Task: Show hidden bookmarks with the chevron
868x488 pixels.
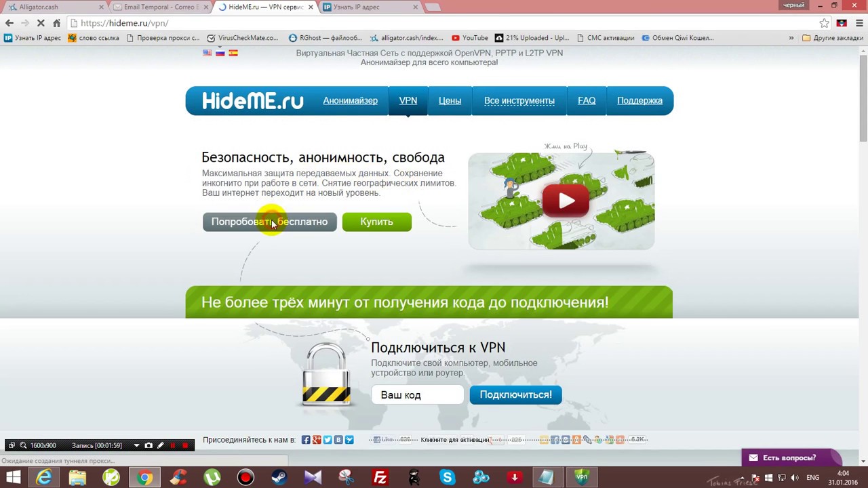Action: click(791, 38)
